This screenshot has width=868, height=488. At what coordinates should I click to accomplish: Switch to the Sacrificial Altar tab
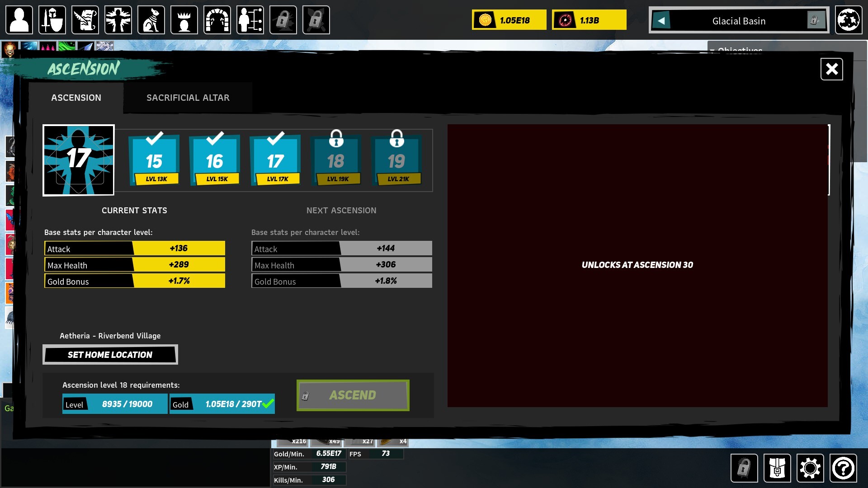pos(188,98)
